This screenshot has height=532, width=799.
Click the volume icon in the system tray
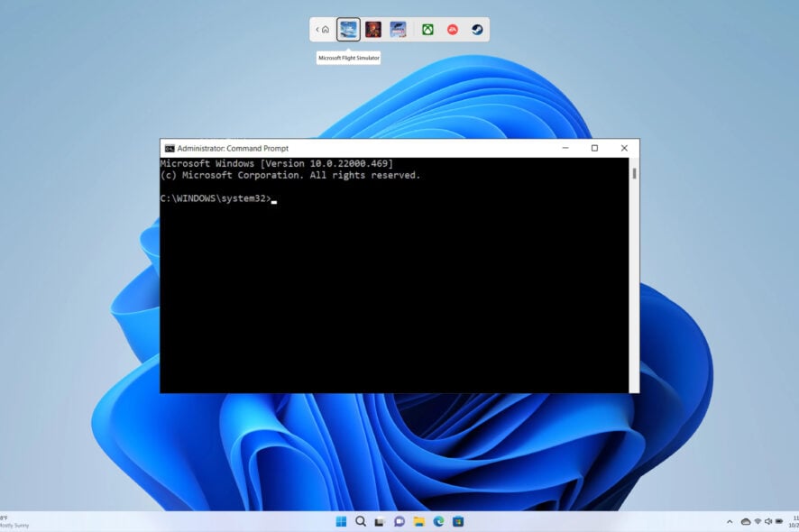click(768, 521)
